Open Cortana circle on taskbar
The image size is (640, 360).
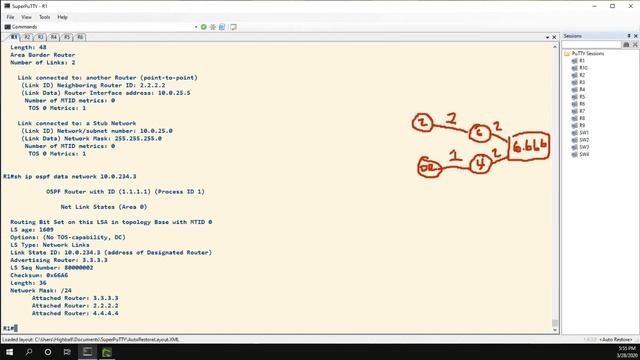point(48,352)
